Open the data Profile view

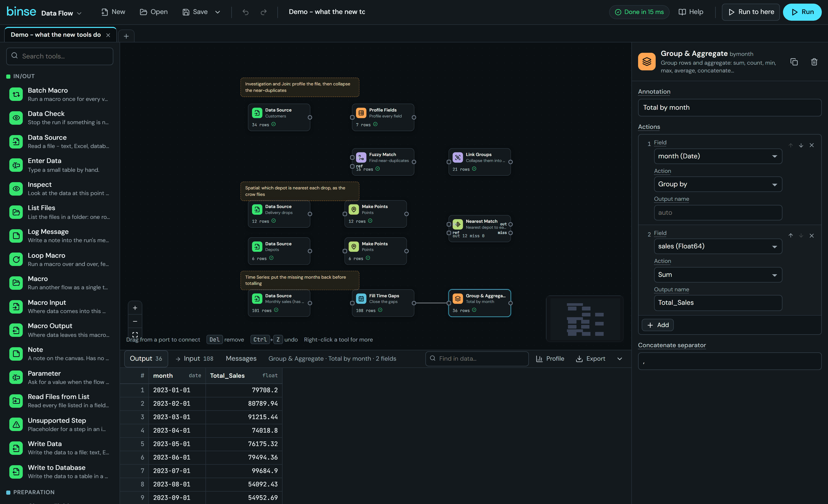(x=550, y=359)
